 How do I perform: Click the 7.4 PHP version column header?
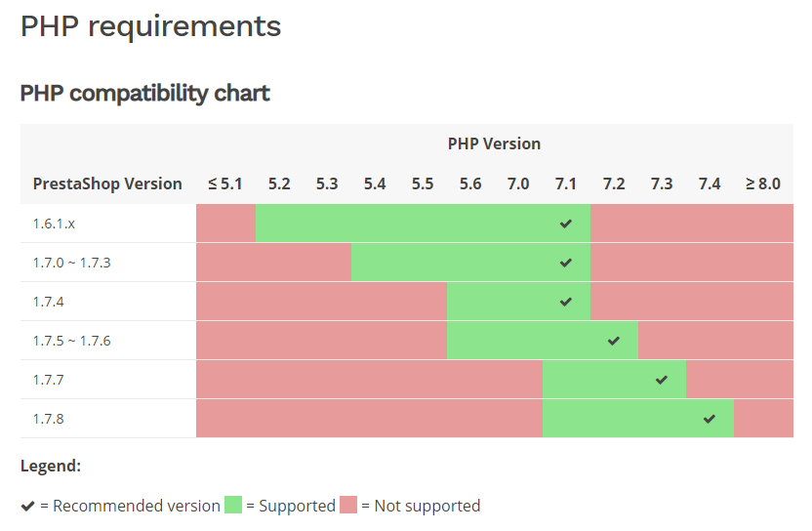click(x=710, y=184)
